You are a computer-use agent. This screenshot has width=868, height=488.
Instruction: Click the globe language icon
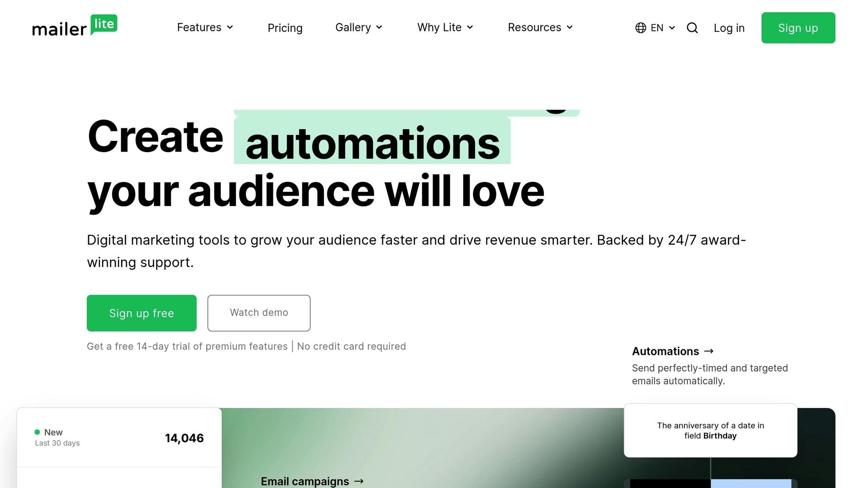[640, 28]
